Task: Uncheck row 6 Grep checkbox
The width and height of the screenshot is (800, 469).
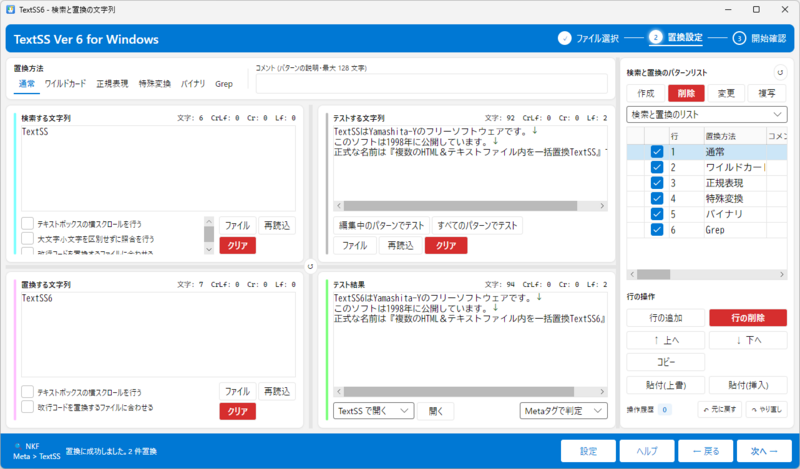Action: 657,230
